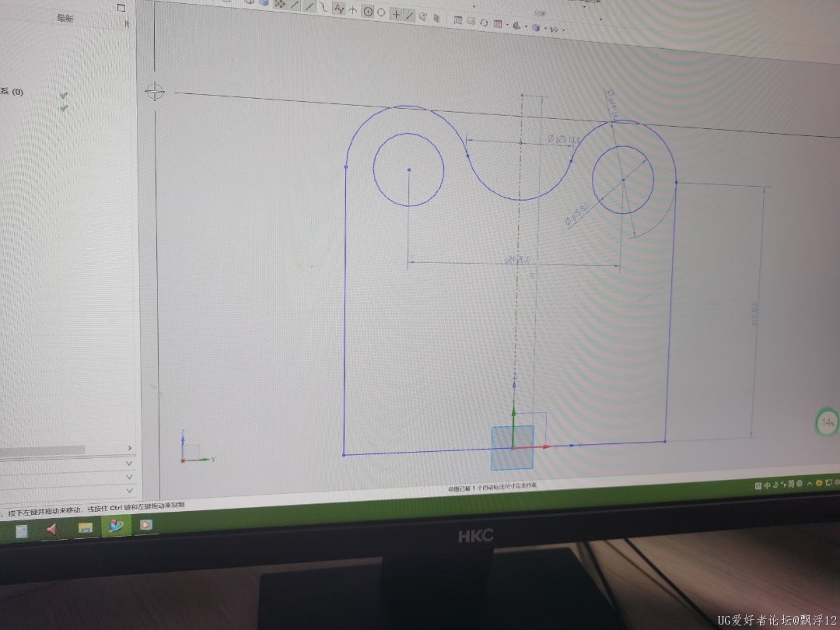Click the blue shaded cube rendering icon
This screenshot has width=840, height=630.
536,28
